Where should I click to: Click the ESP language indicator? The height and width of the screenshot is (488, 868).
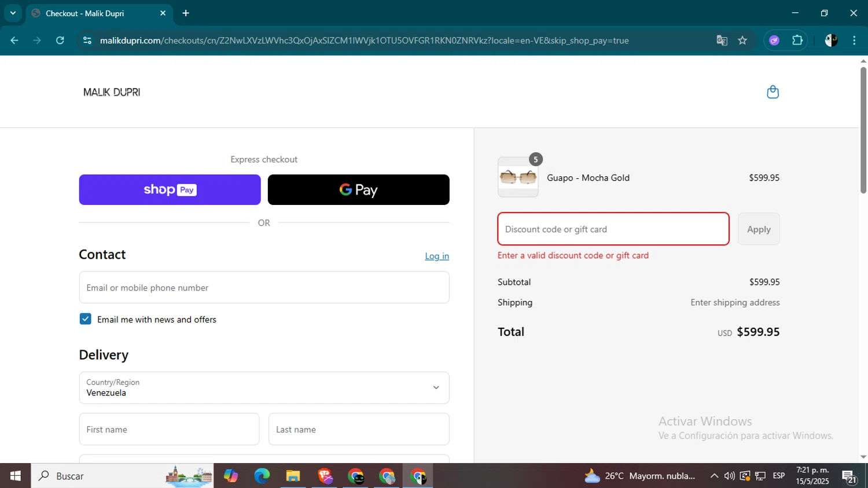click(x=779, y=476)
